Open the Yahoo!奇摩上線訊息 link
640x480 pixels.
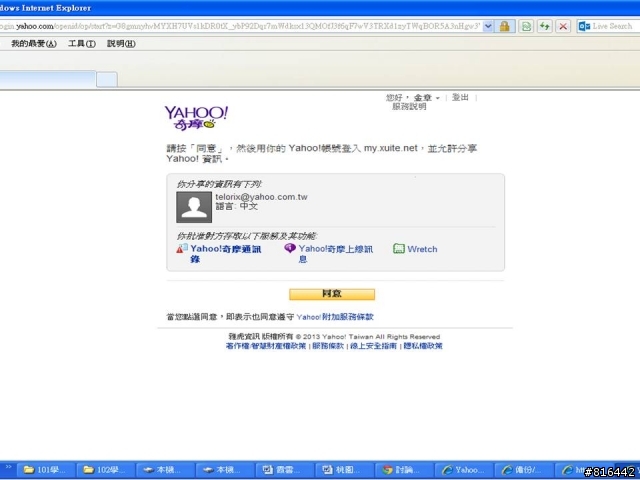[336, 253]
